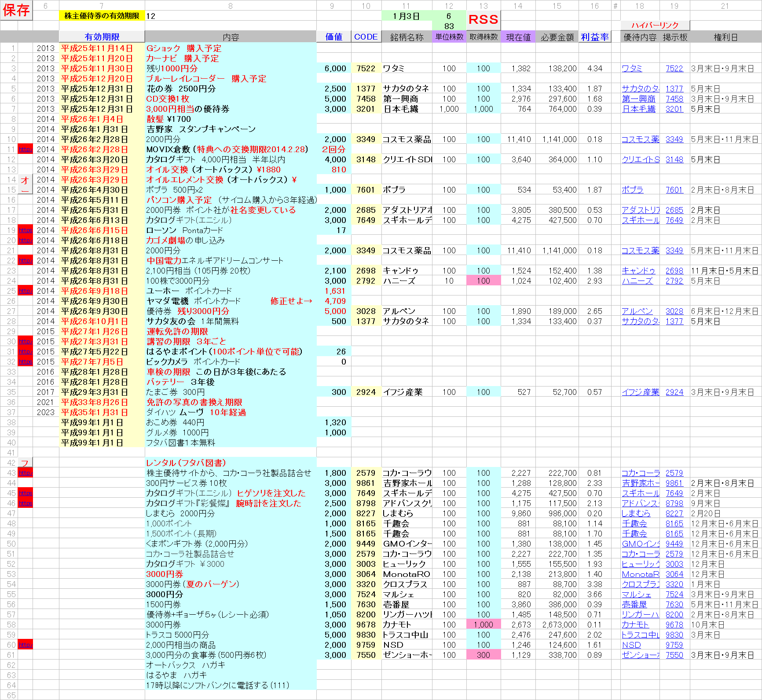The image size is (762, 700).
Task: Open the 7458 bulletin board link
Action: (x=674, y=99)
